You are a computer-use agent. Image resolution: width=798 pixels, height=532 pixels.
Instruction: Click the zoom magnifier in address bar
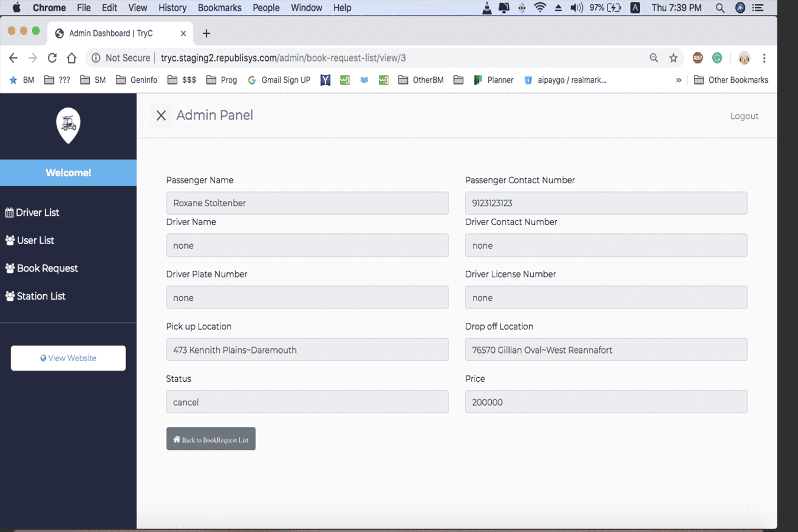[654, 58]
